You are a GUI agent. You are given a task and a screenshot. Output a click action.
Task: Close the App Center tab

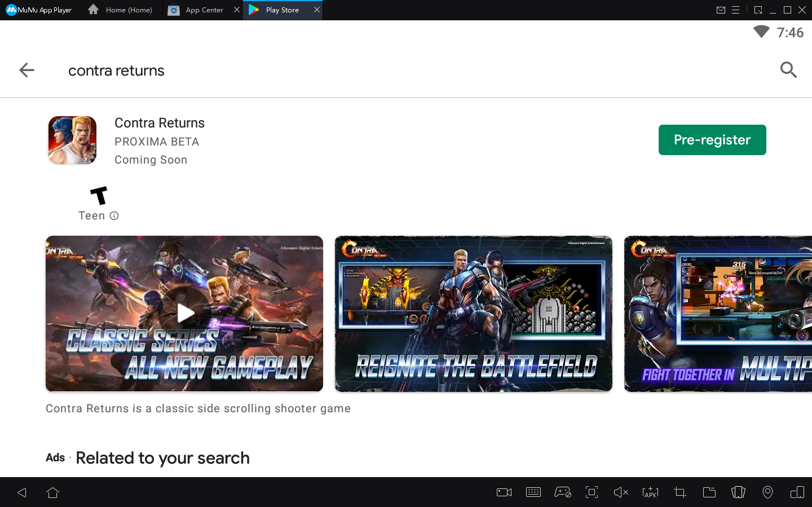237,10
